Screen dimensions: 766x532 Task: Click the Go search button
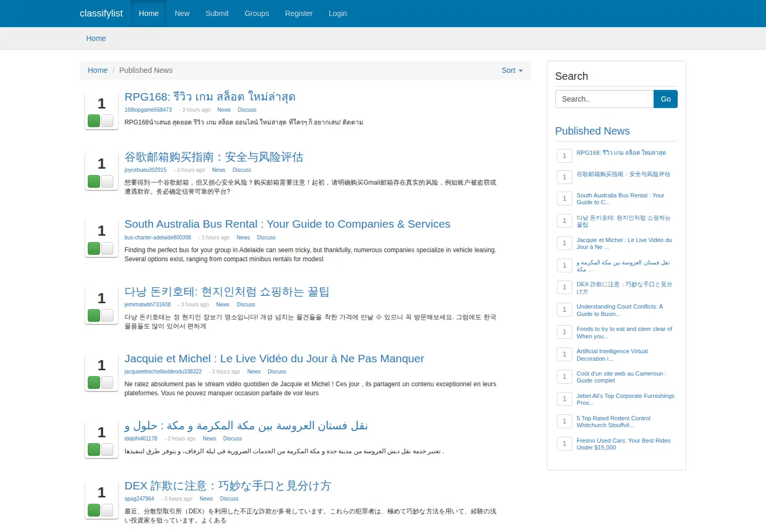[x=665, y=99]
